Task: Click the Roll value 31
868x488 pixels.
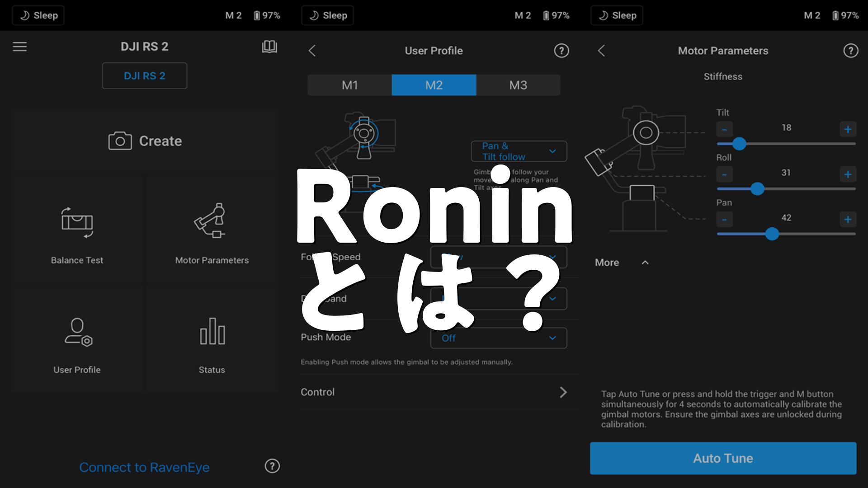Action: point(786,173)
